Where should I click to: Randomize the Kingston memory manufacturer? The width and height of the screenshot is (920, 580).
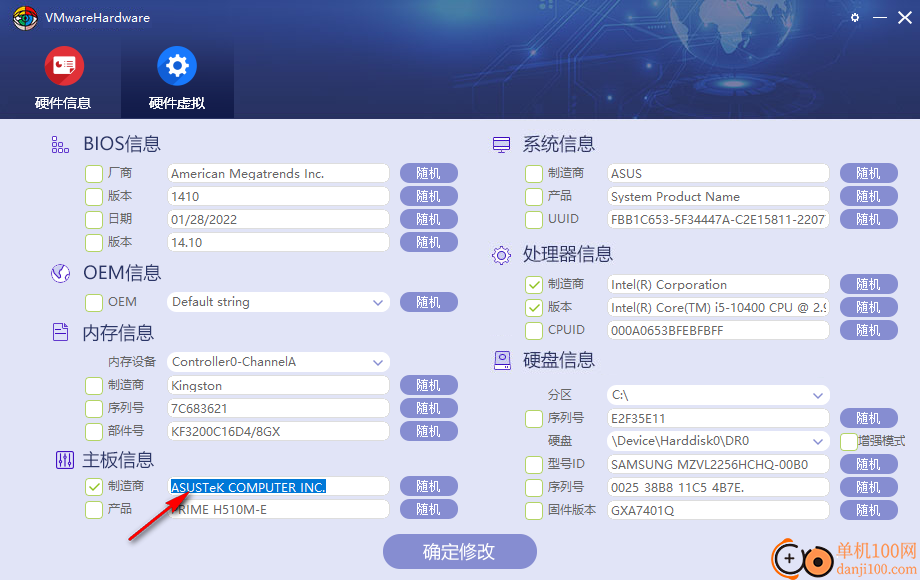click(428, 385)
